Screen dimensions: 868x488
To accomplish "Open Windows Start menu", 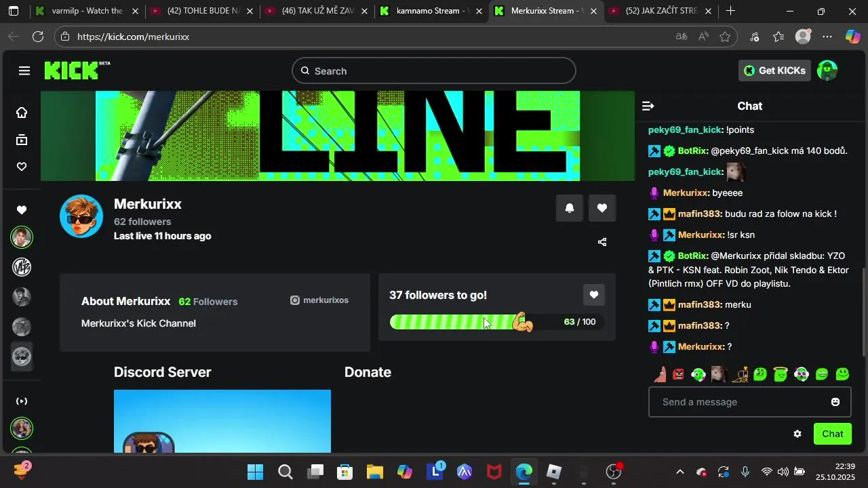I will coord(255,472).
